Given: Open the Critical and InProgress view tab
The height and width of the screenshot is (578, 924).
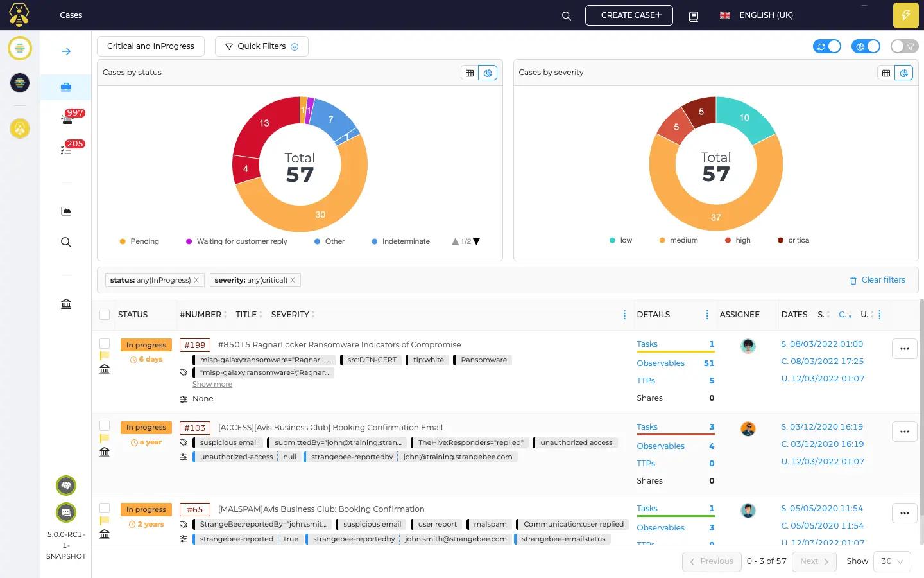Looking at the screenshot, I should [x=151, y=46].
